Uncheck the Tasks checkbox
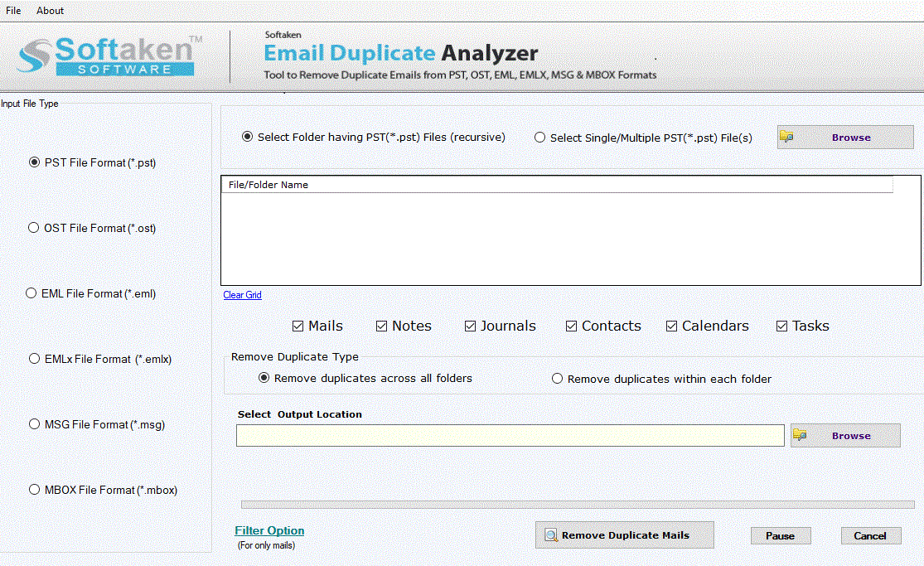This screenshot has width=924, height=566. point(782,326)
